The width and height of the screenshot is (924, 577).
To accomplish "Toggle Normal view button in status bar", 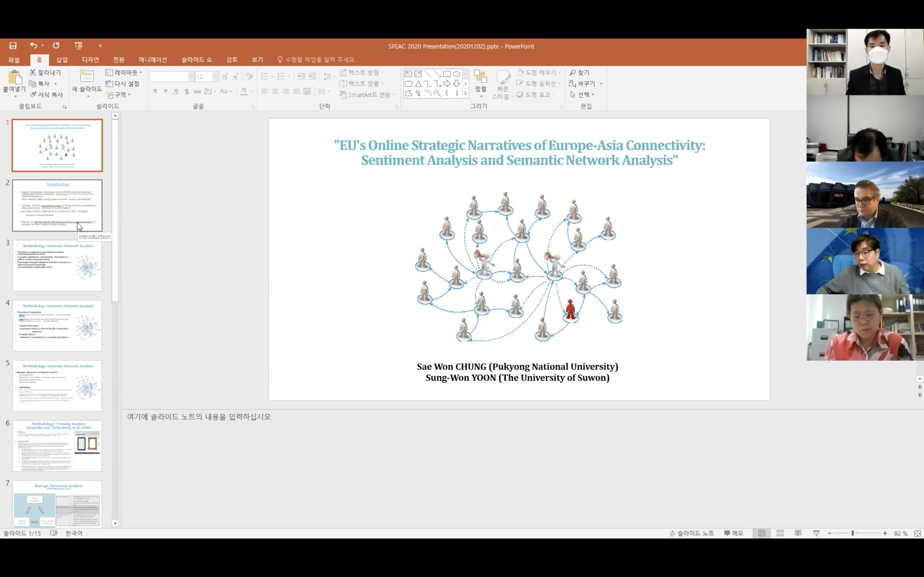I will 762,533.
